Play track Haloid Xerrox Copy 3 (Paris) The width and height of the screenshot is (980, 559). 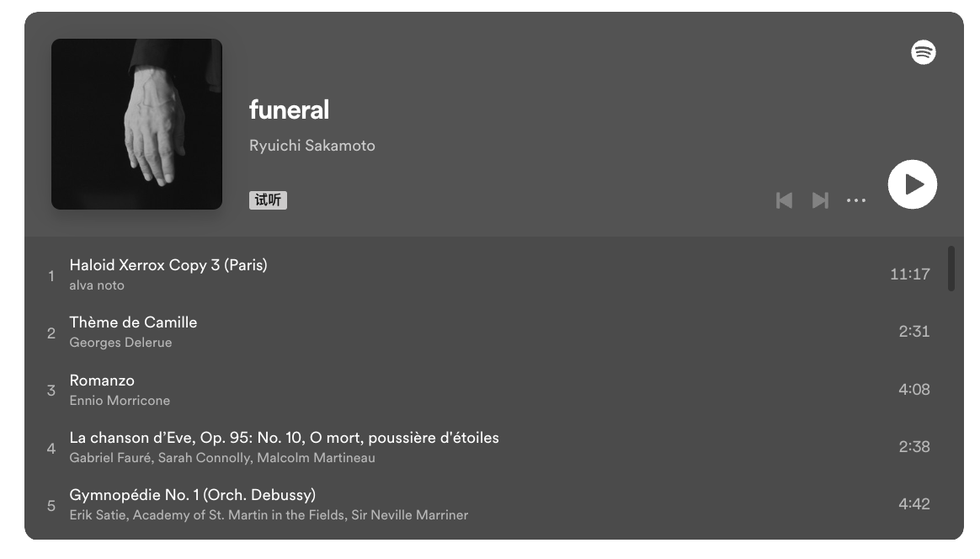(168, 265)
